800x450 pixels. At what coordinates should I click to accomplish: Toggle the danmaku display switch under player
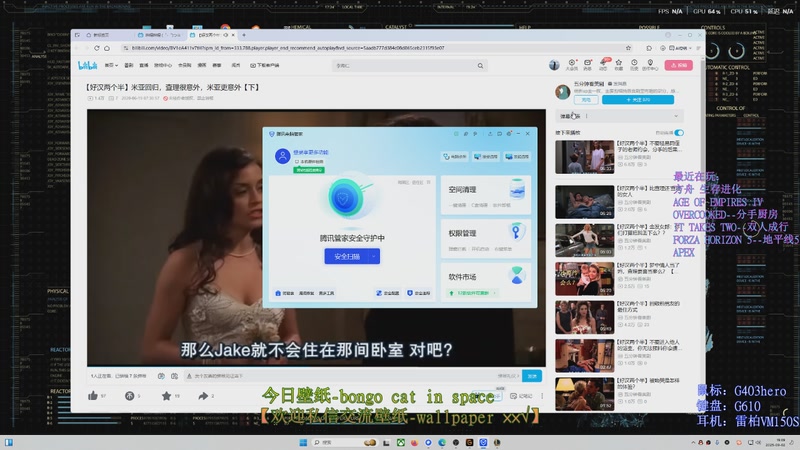coord(161,376)
